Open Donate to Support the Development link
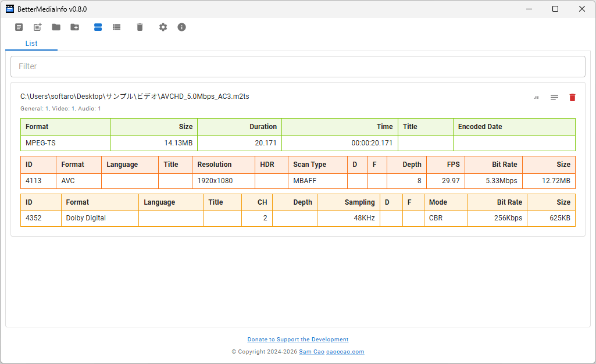The height and width of the screenshot is (364, 596). pos(298,340)
